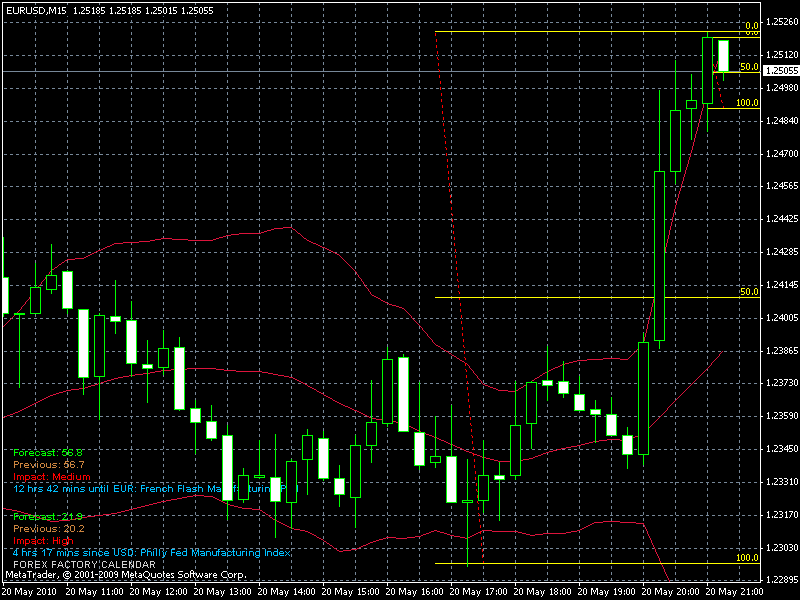Screen dimensions: 800x600
Task: Click the 1.24285 price axis label
Action: (x=782, y=252)
